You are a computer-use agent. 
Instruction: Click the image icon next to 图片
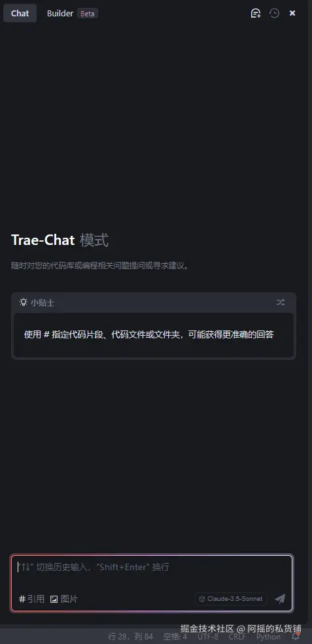point(54,599)
